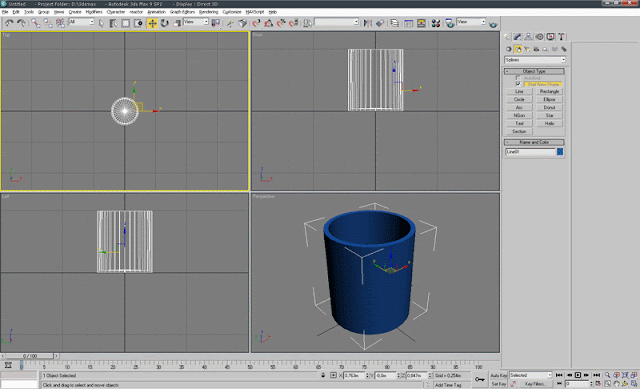Screen dimensions: 640x389
Task: Click the time slider 0 / 100 handle
Action: click(x=30, y=356)
